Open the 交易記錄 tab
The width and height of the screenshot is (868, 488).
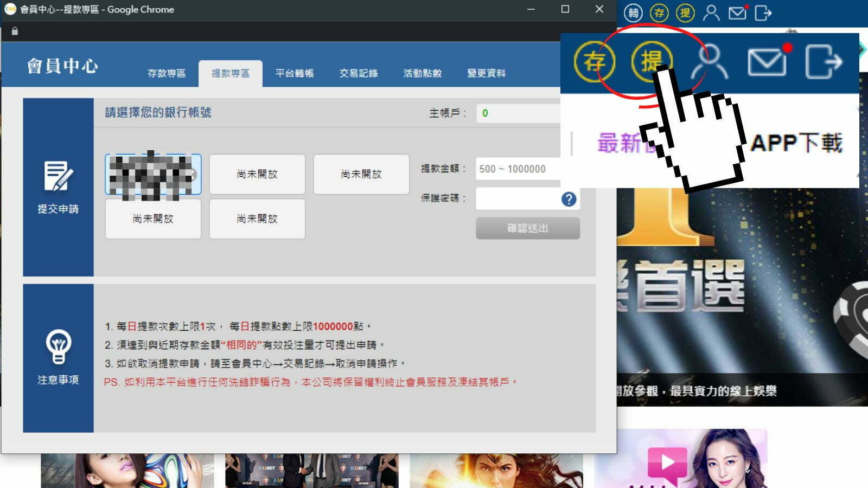359,73
